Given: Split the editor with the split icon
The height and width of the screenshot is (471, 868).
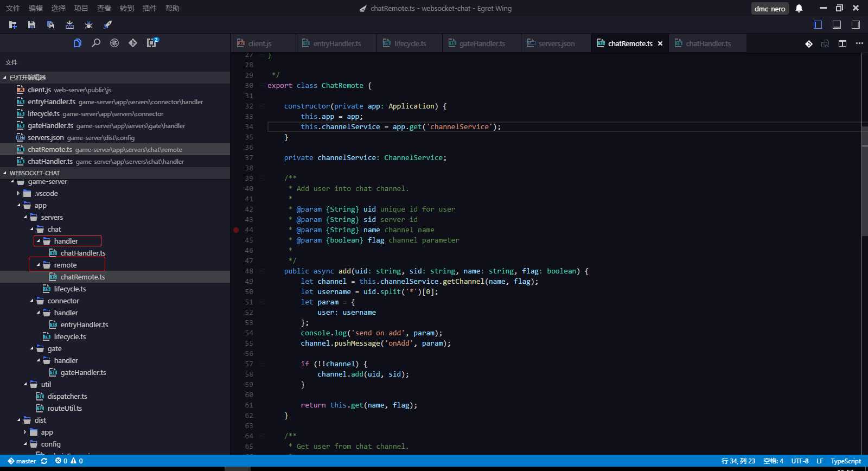Looking at the screenshot, I should (x=843, y=43).
